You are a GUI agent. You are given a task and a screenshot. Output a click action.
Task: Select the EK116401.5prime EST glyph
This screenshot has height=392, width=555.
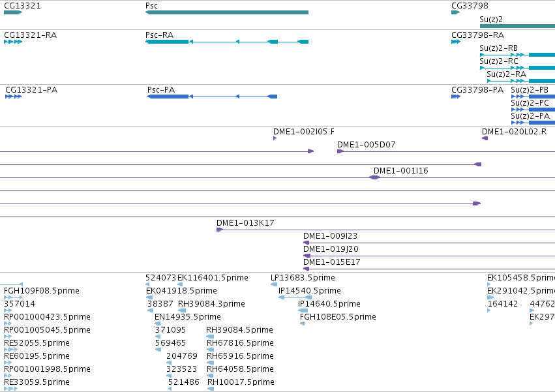(x=180, y=284)
